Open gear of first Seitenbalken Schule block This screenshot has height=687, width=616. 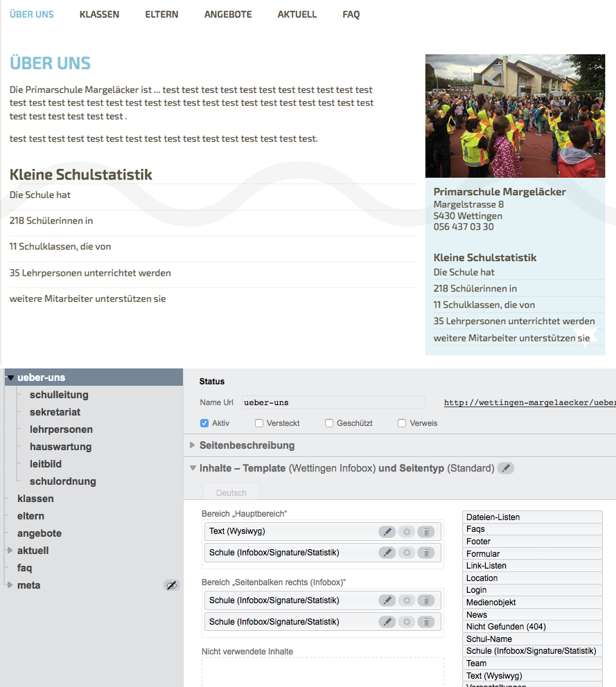point(407,600)
